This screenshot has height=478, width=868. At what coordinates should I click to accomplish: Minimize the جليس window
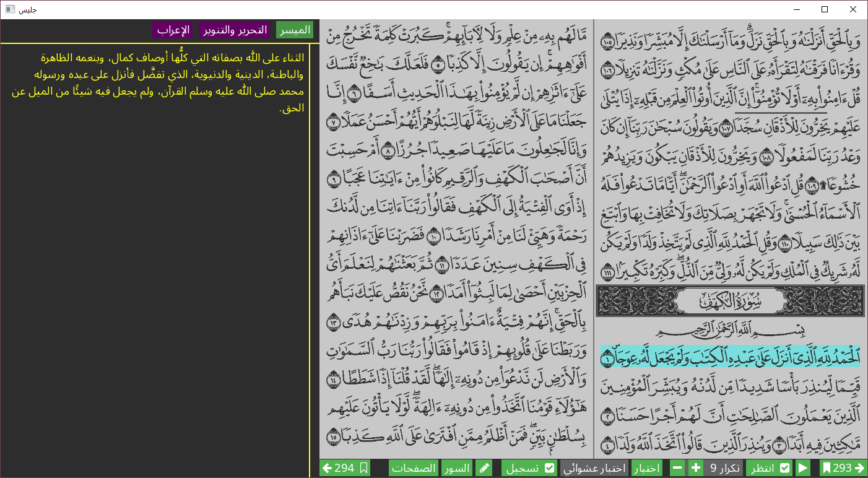pos(796,9)
